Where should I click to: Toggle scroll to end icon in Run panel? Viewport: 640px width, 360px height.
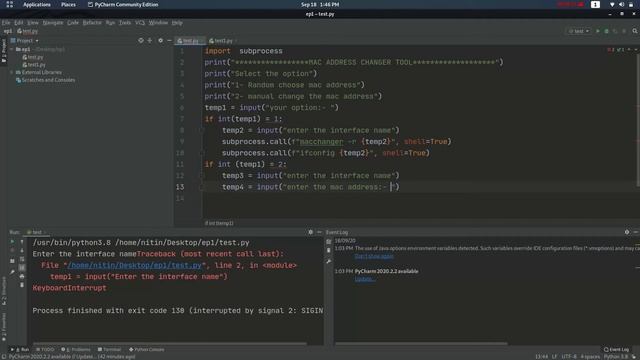click(x=22, y=268)
